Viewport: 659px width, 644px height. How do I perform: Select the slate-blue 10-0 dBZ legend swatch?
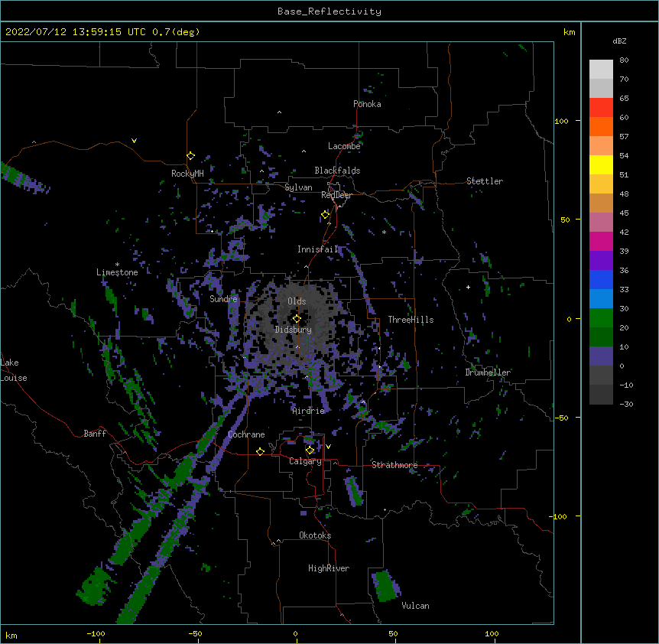point(601,356)
